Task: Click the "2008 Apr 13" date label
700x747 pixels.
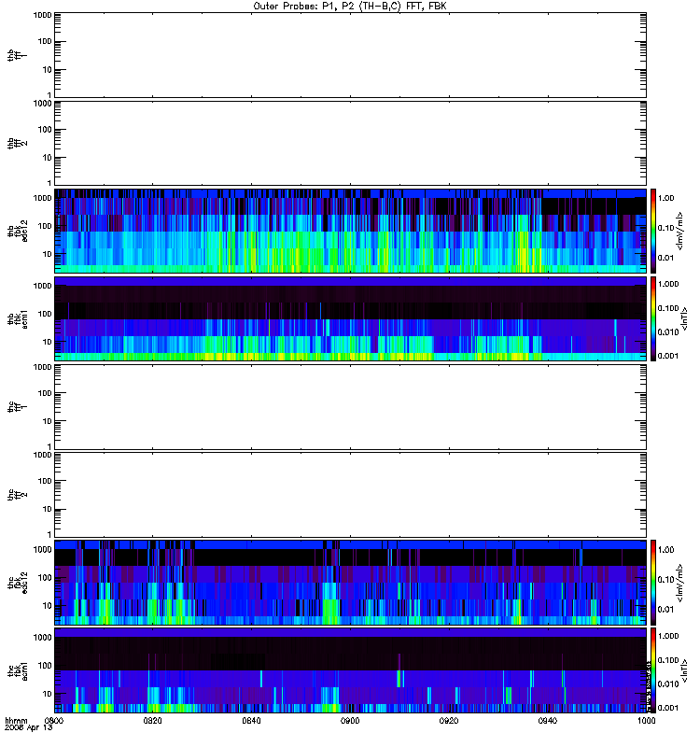Action: coord(28,727)
